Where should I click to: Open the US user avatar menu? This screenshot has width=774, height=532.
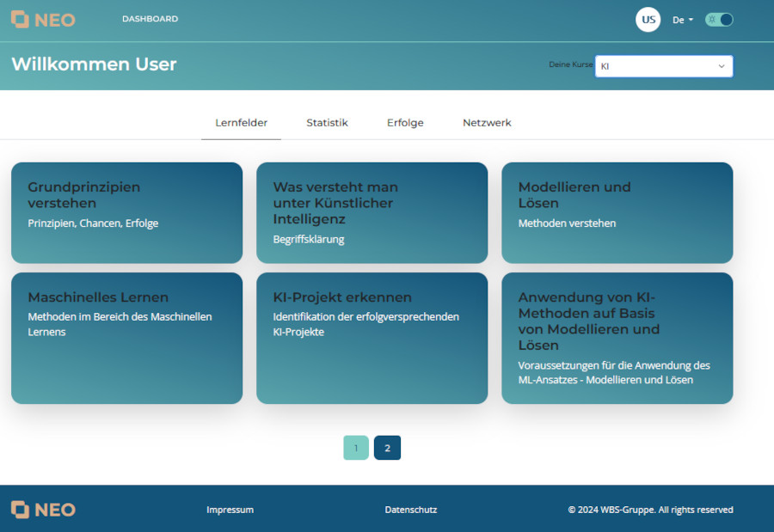tap(648, 20)
